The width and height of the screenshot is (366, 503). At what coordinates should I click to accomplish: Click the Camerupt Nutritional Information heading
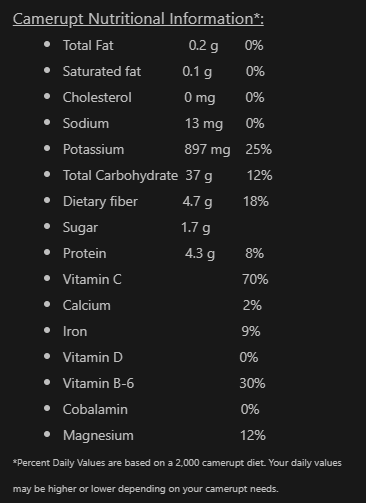click(138, 19)
